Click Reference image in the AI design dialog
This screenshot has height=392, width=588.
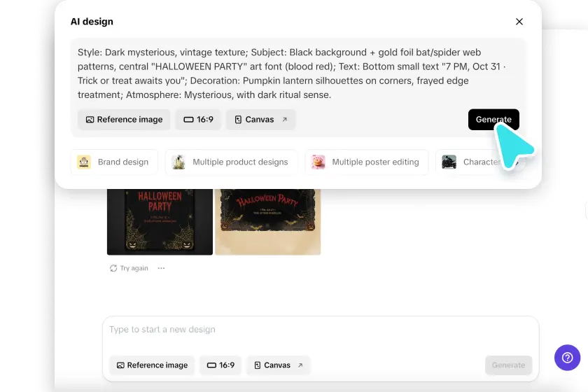tap(124, 120)
